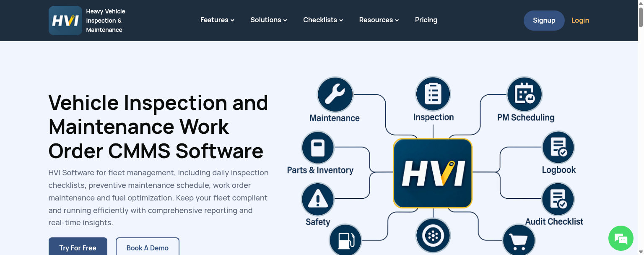Click the PM Scheduling label

(526, 118)
